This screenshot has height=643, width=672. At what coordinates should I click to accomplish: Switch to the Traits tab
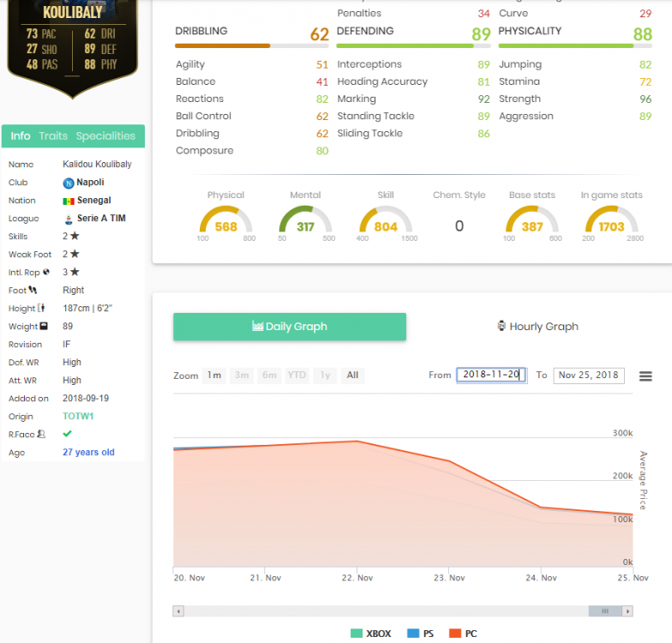tap(53, 136)
